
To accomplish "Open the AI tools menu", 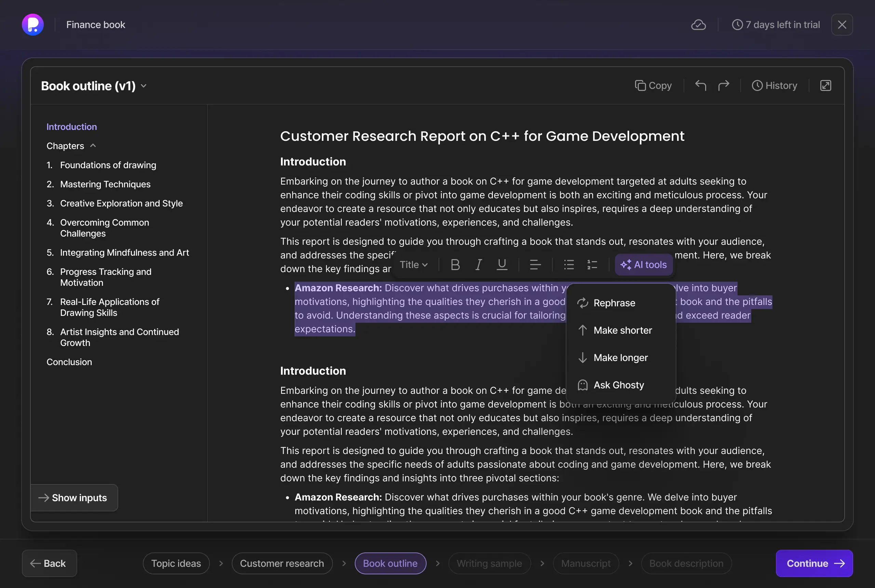I will coord(643,265).
